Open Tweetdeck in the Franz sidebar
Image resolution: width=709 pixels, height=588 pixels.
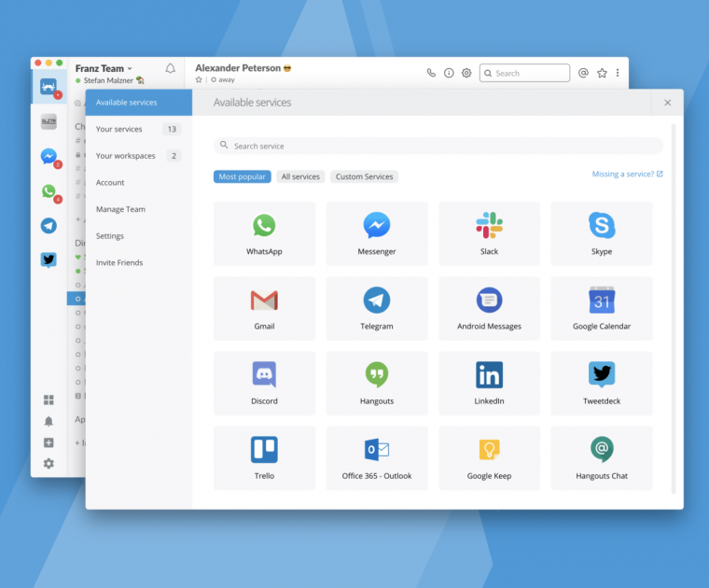click(x=49, y=260)
